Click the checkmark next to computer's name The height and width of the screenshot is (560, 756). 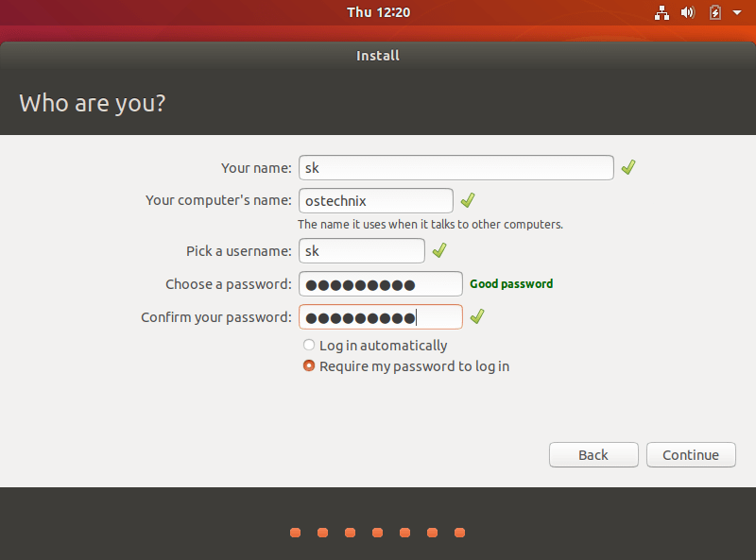tap(468, 200)
